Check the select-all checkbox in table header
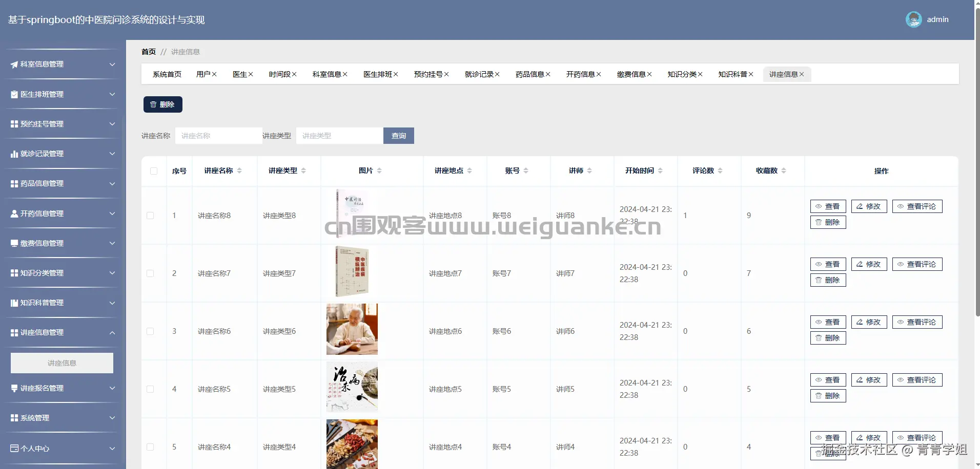 click(154, 171)
